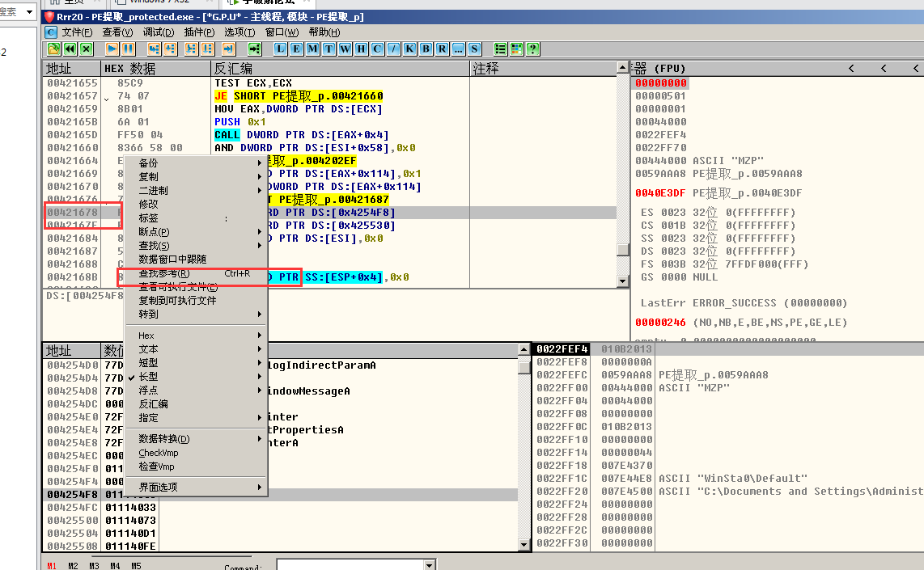Click disassembly pane scroll-down arrow
924x570 pixels.
(x=622, y=281)
